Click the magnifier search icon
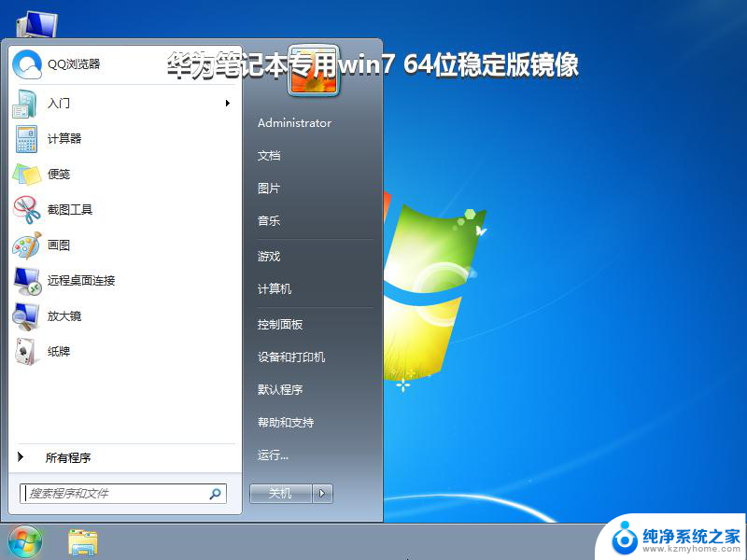 point(215,494)
